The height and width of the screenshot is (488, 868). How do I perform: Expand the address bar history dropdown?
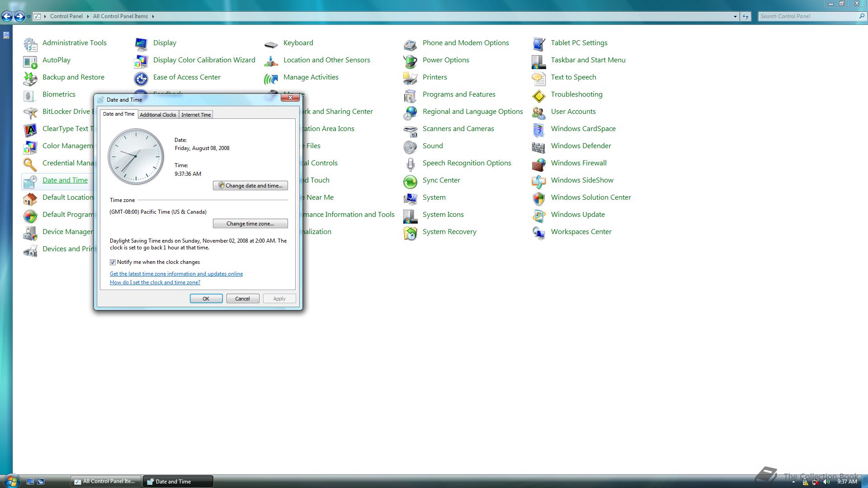[x=735, y=16]
